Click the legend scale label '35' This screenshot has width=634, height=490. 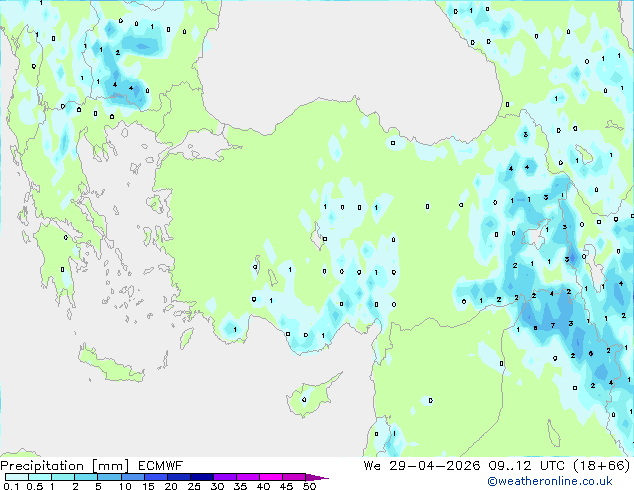click(x=240, y=486)
